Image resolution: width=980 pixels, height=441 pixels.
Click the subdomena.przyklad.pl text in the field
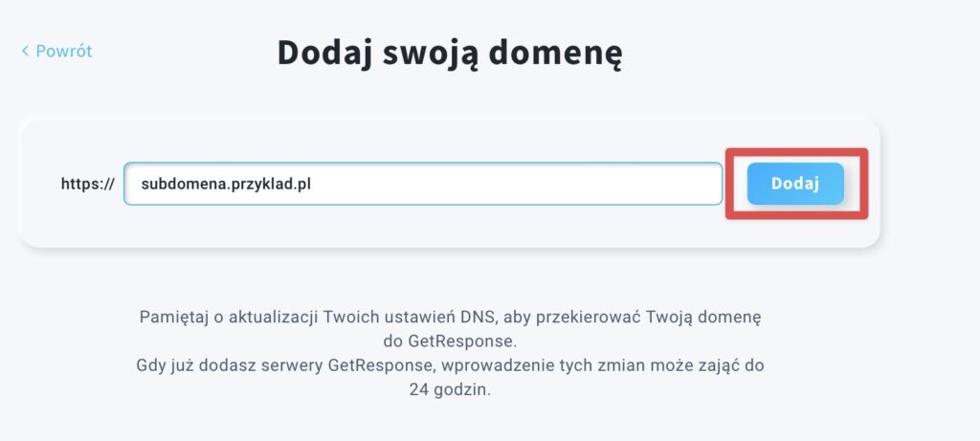[226, 185]
